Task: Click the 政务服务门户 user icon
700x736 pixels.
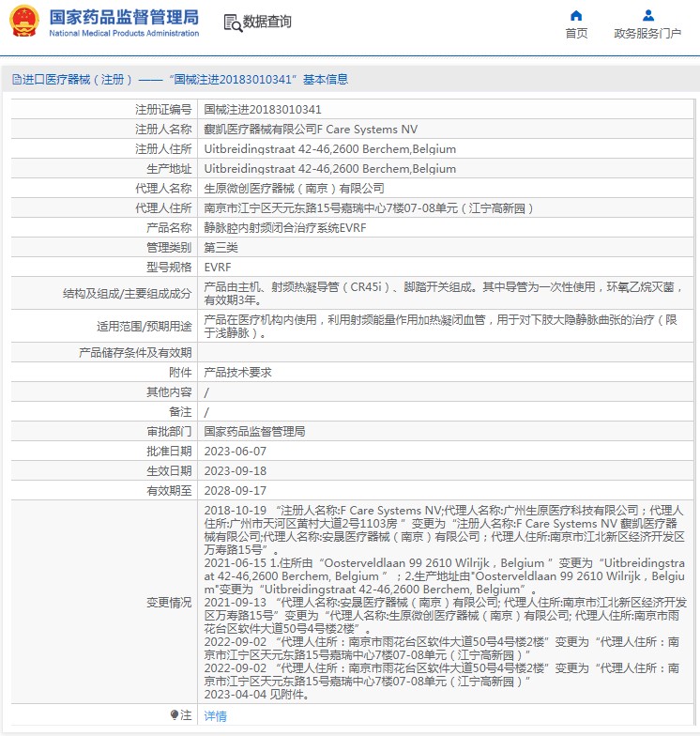Action: (647, 15)
